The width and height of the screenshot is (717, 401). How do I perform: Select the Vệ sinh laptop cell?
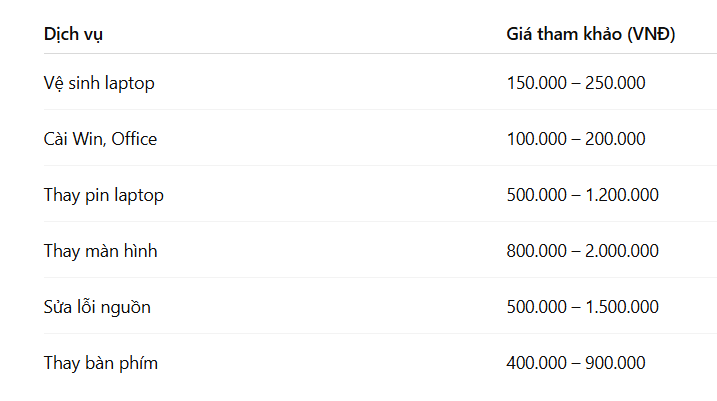point(99,83)
